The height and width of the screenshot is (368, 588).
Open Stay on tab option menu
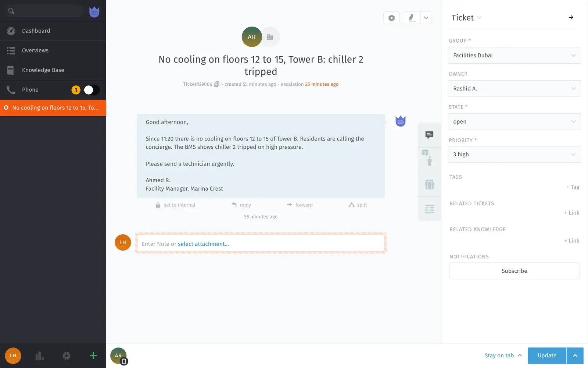(503, 355)
